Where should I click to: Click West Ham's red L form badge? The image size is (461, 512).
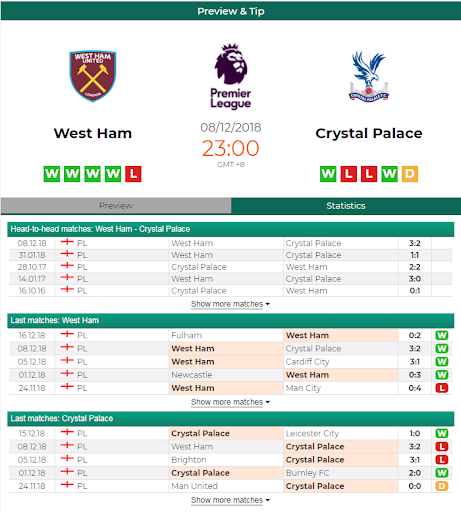pos(133,174)
